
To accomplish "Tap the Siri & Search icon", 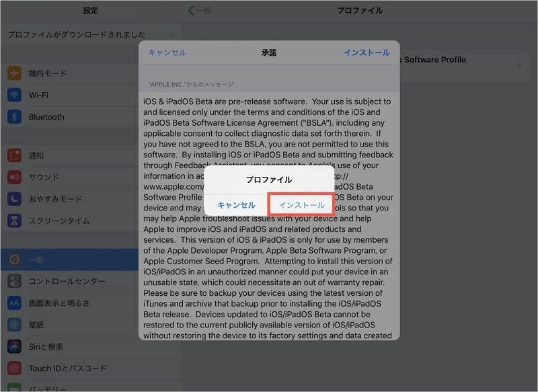I will click(14, 346).
